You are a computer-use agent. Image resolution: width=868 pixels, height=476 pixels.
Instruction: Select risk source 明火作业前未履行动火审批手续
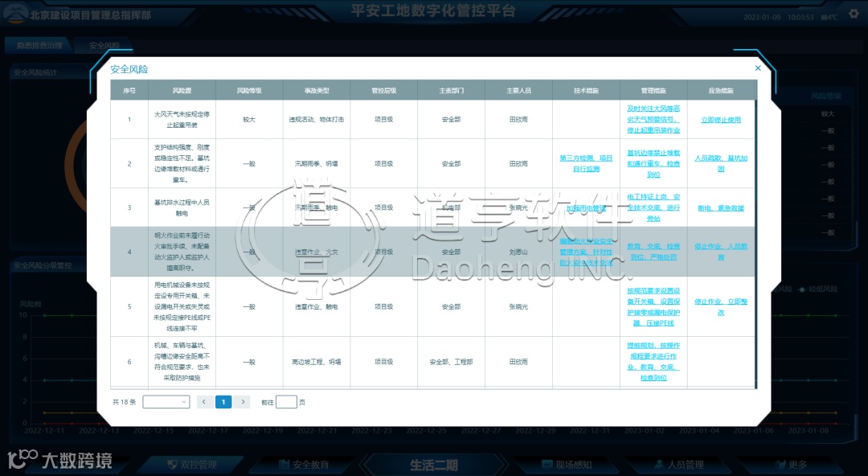[x=182, y=252]
